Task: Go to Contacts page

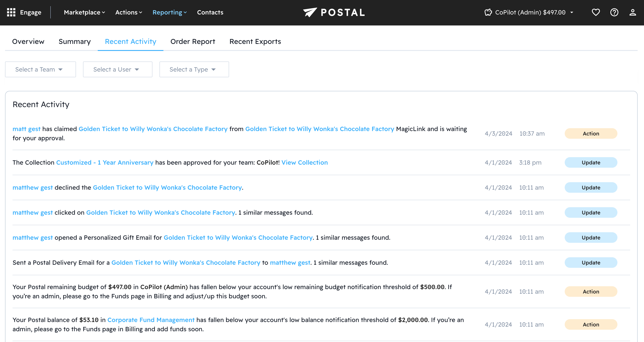Action: (x=210, y=12)
